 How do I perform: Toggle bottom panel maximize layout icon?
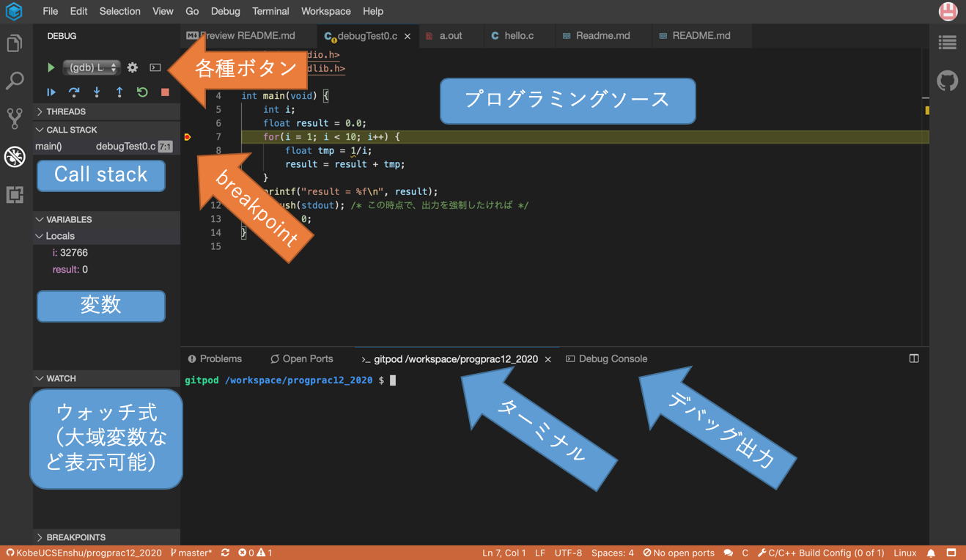[914, 358]
